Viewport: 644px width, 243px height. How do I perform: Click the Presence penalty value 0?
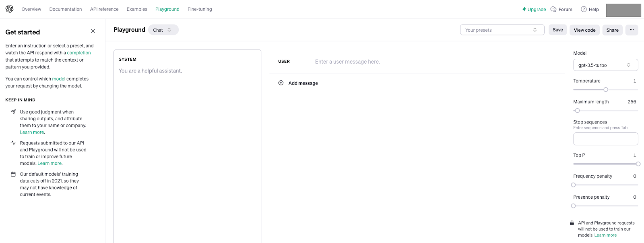635,197
